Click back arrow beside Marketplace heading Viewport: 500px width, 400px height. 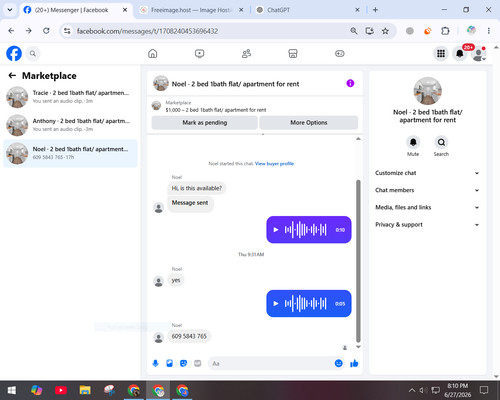pyautogui.click(x=12, y=76)
